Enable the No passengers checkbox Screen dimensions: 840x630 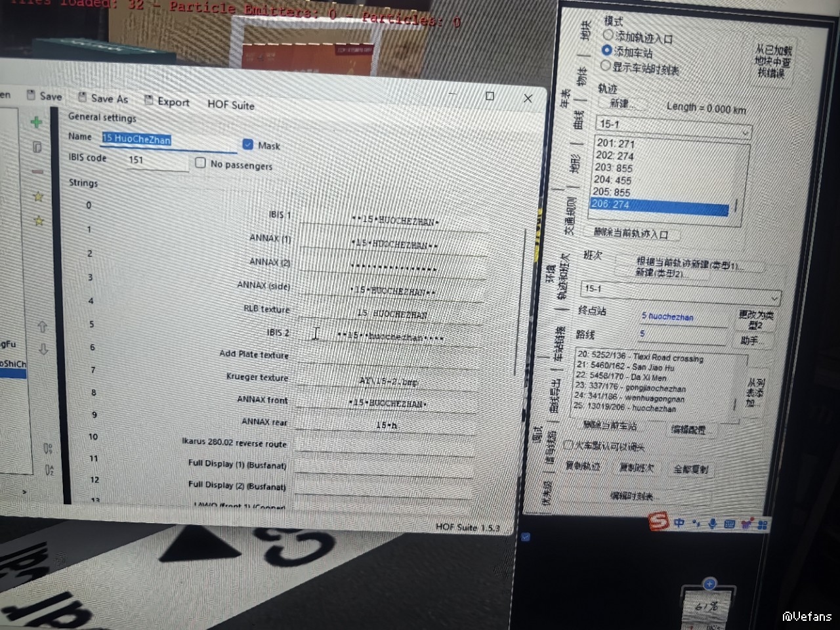[x=200, y=162]
